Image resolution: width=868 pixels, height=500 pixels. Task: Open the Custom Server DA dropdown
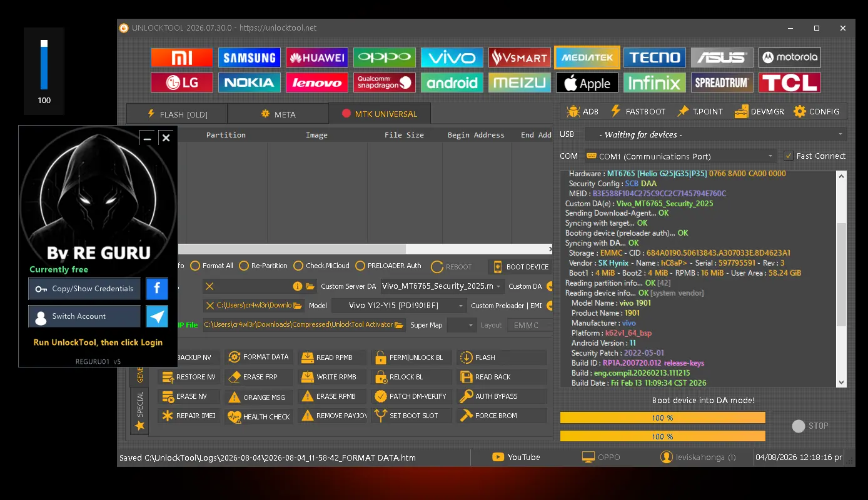442,286
